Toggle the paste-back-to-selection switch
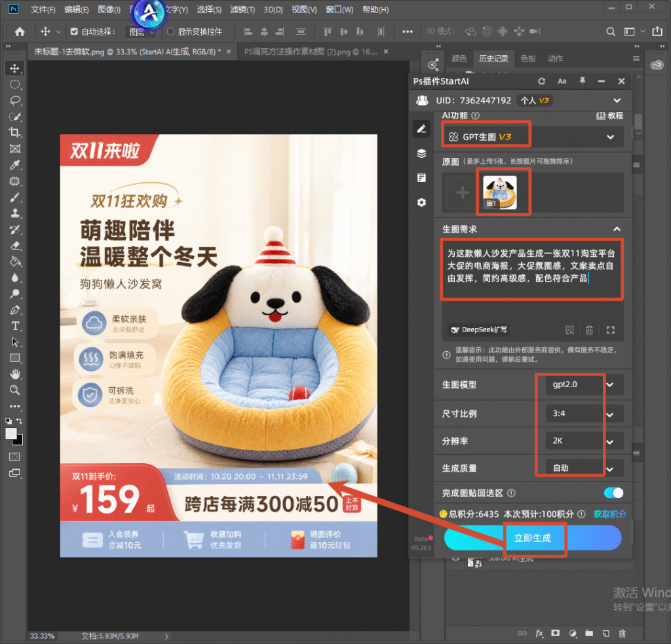Viewport: 671px width, 644px height. coord(613,493)
